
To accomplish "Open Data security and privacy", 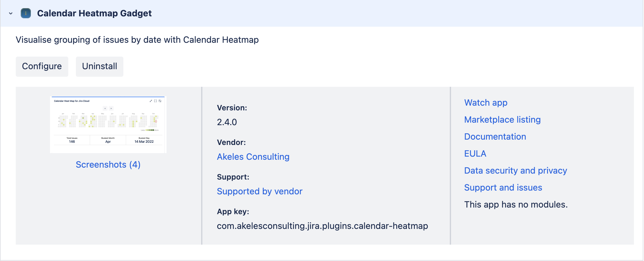I will click(x=516, y=170).
